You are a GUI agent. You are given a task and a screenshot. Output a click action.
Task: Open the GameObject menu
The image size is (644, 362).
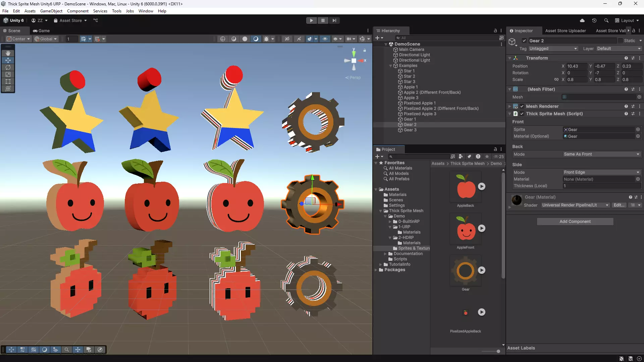[x=51, y=11]
